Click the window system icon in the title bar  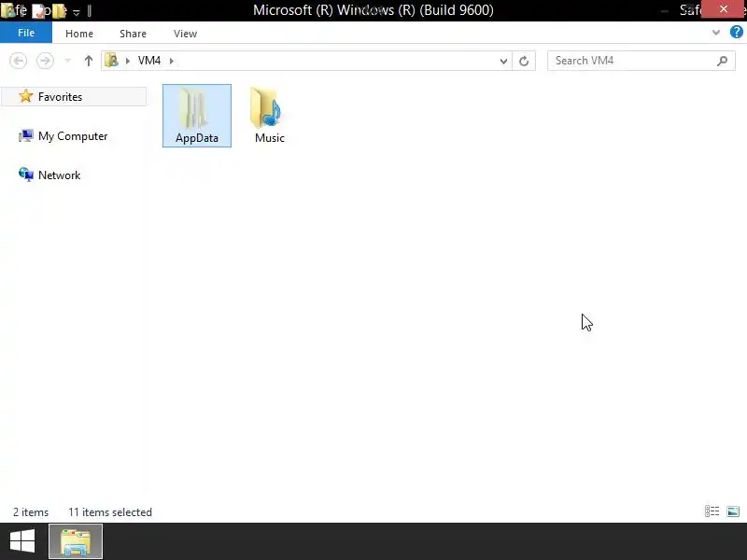[8, 10]
